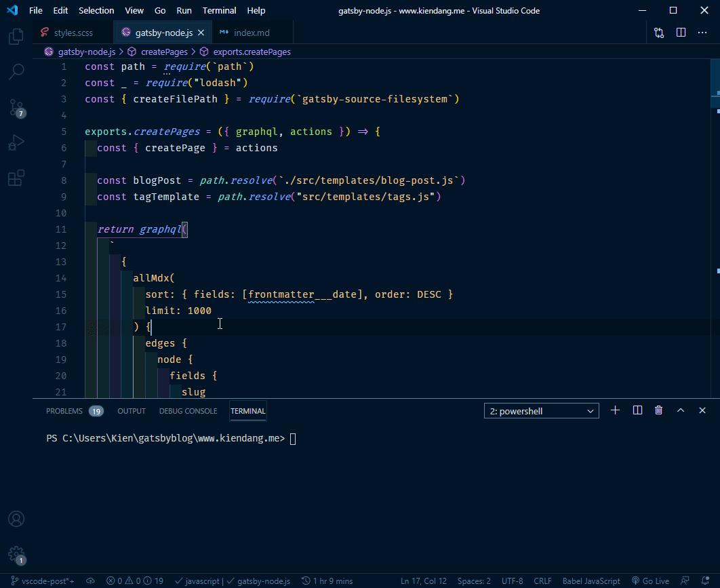Open the Terminal menu
Viewport: 720px width, 588px height.
(220, 10)
